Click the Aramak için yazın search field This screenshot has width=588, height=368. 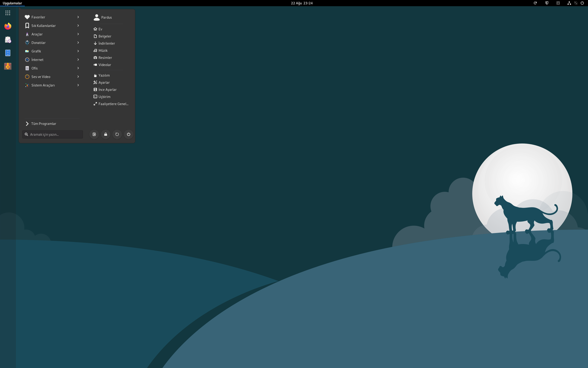(x=52, y=134)
